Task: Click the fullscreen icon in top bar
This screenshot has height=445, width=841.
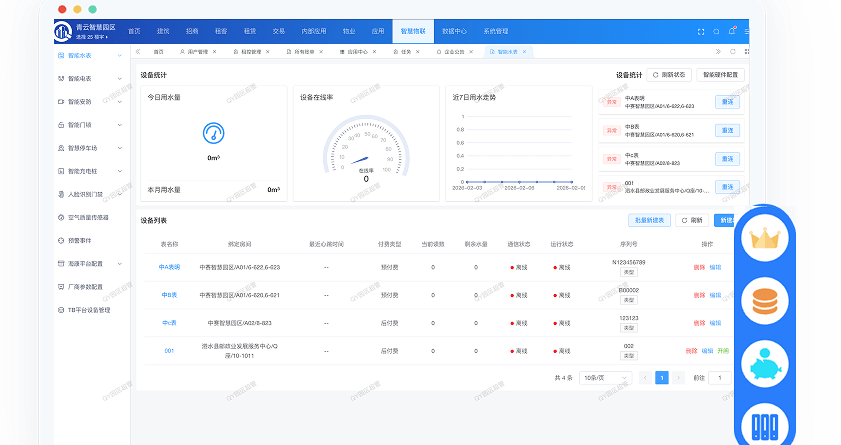Action: tap(700, 32)
